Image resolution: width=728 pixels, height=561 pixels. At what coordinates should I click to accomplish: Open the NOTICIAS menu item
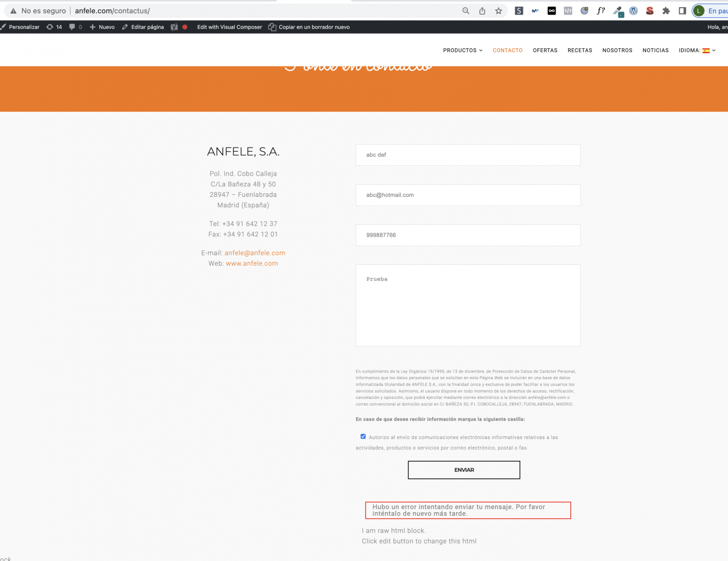pos(656,50)
